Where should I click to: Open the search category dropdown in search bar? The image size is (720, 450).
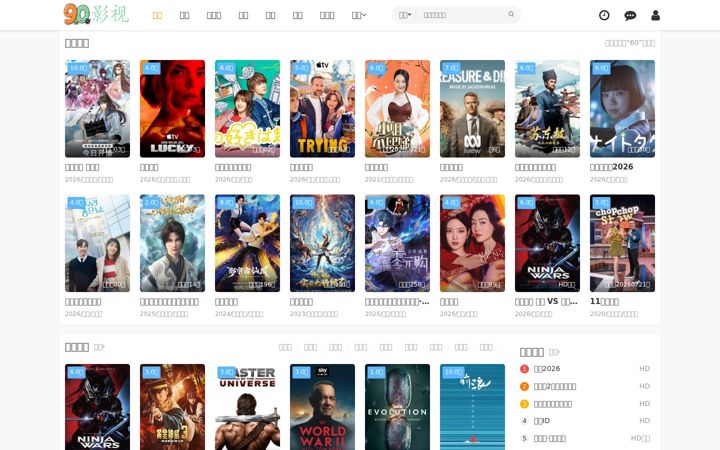point(405,15)
